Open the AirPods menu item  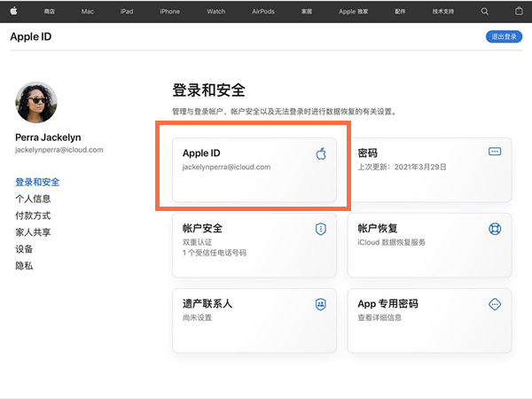coord(263,12)
